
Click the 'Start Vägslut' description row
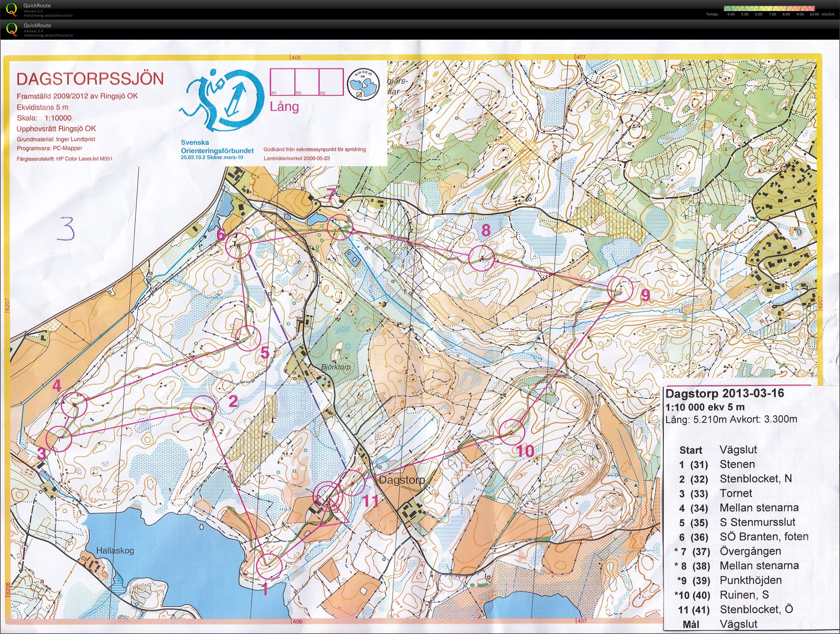[x=718, y=450]
